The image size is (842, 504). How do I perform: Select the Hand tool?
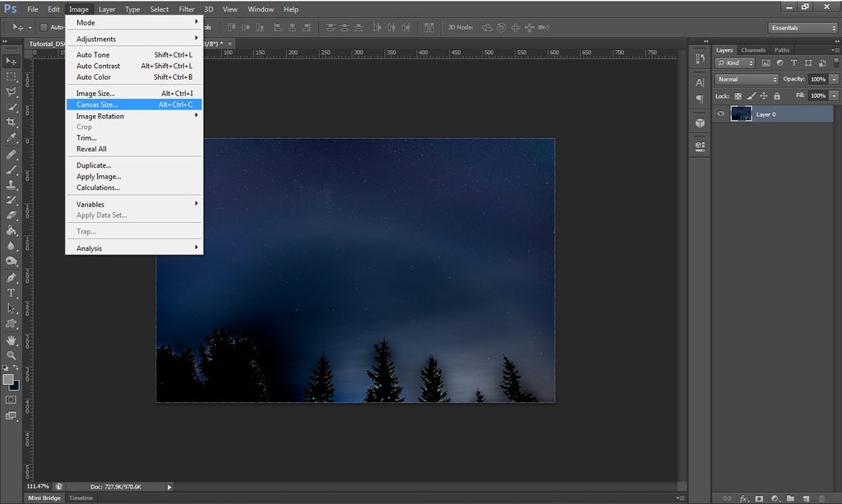coord(12,340)
